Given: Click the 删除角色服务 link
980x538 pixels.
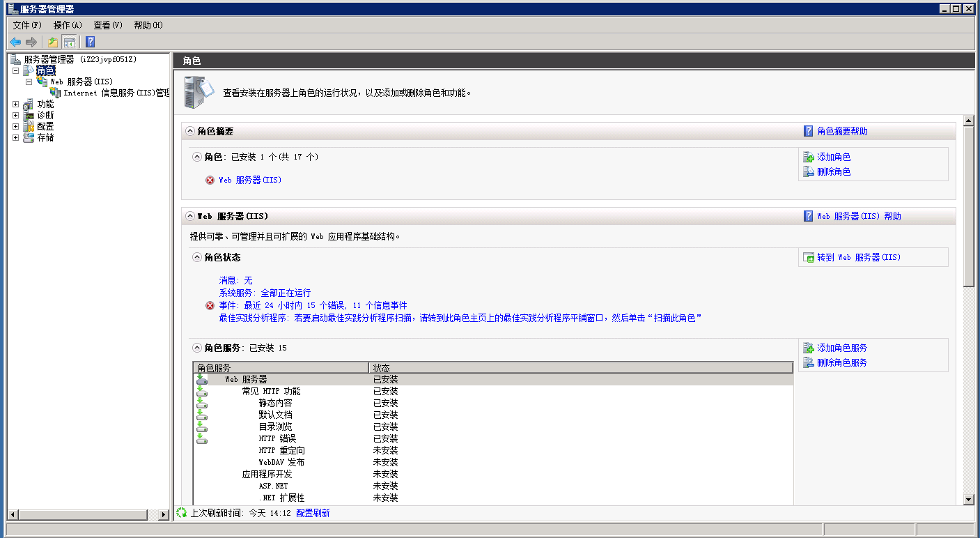Looking at the screenshot, I should click(842, 362).
